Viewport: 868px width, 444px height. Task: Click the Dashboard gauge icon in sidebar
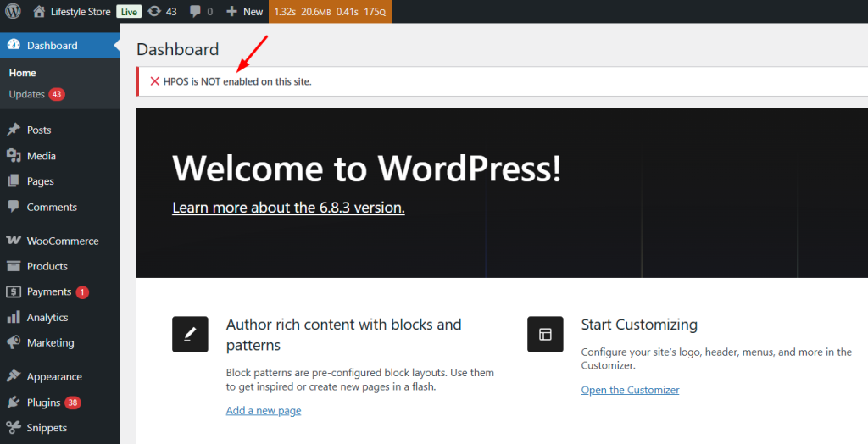(14, 46)
